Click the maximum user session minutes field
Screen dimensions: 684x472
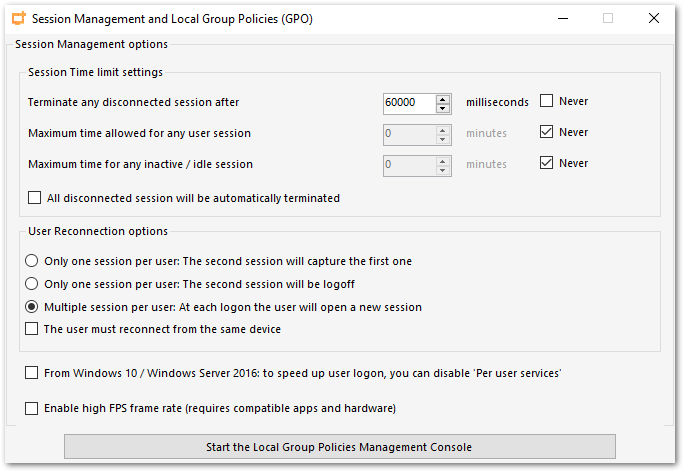408,133
